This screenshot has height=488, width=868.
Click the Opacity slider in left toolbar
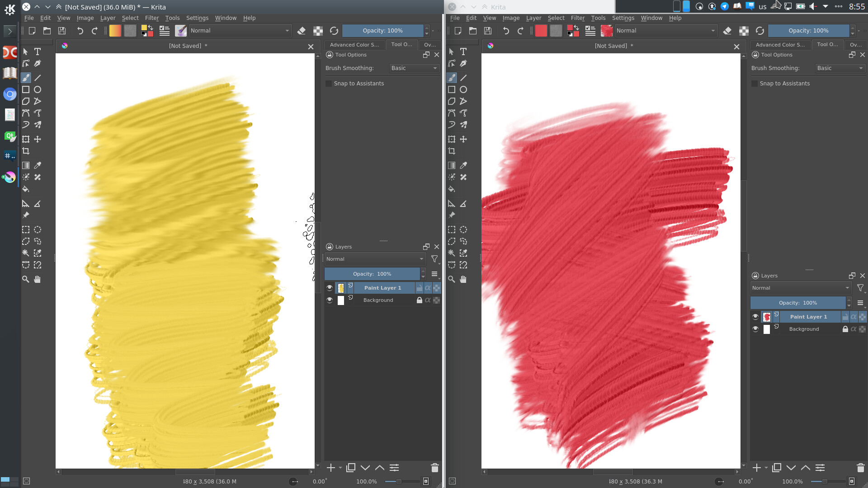pyautogui.click(x=382, y=31)
